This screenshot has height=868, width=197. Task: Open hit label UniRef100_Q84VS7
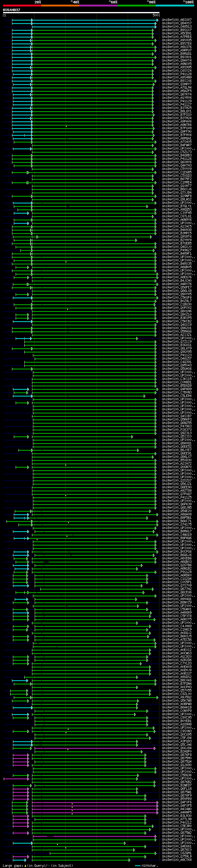177,23
